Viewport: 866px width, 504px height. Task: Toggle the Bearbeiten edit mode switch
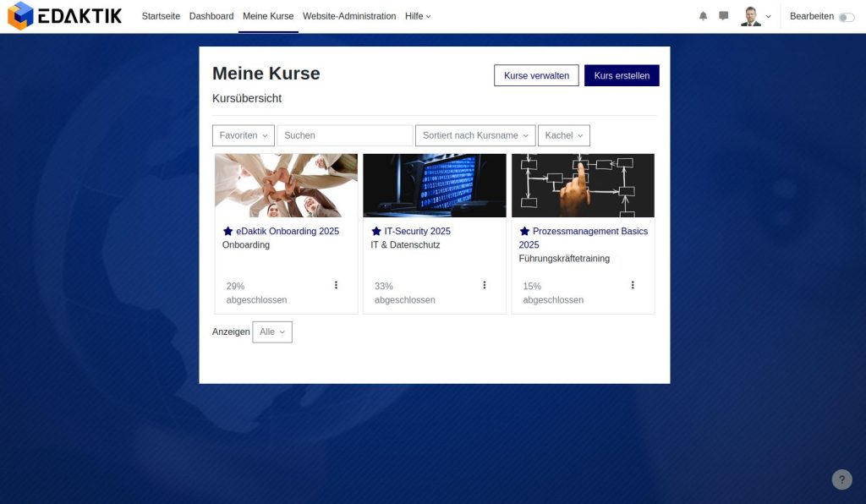pos(846,17)
